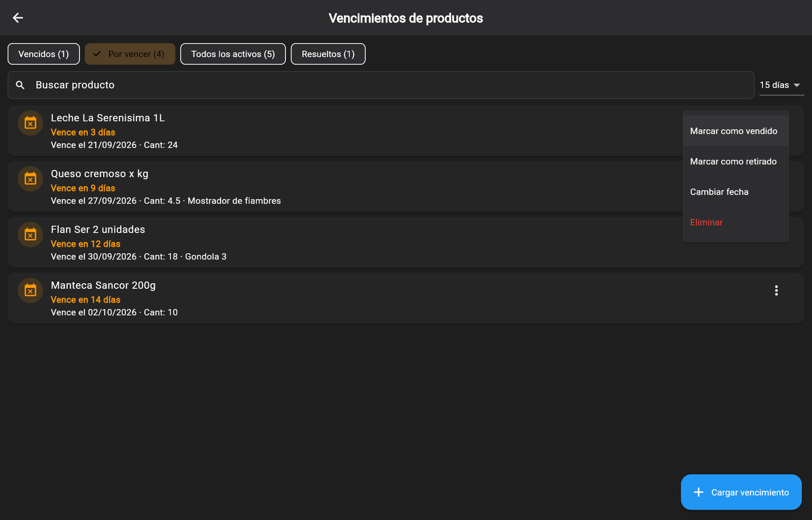The width and height of the screenshot is (812, 520).
Task: Click the Leche La Serenisima 1L title
Action: [108, 118]
